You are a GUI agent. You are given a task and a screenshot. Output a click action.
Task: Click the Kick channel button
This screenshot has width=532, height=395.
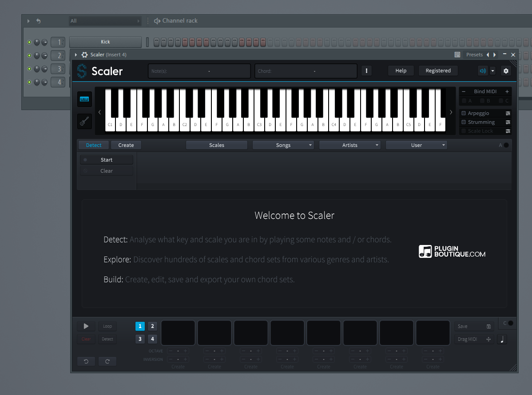[x=105, y=42]
